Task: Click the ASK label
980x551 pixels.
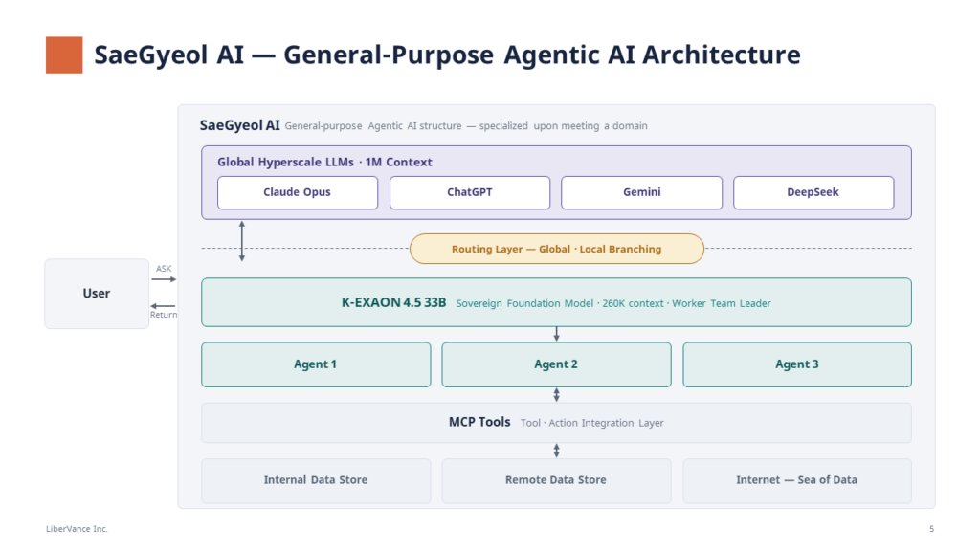Action: [164, 269]
